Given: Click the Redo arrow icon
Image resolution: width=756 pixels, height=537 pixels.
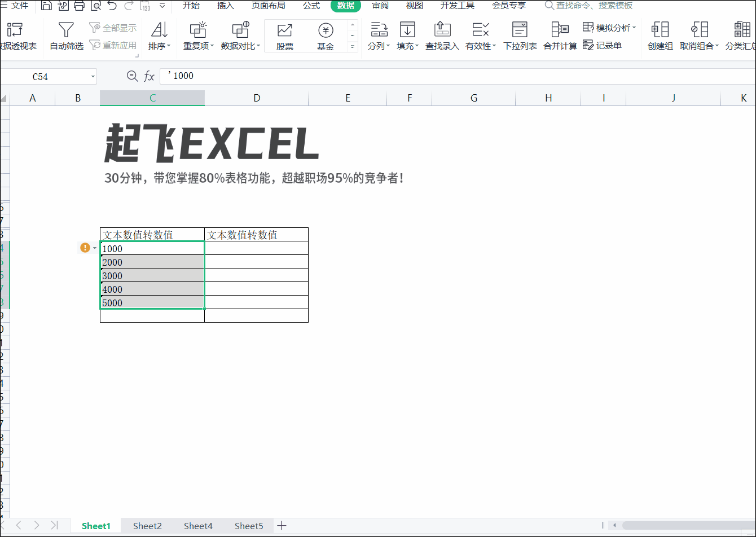Looking at the screenshot, I should [129, 6].
